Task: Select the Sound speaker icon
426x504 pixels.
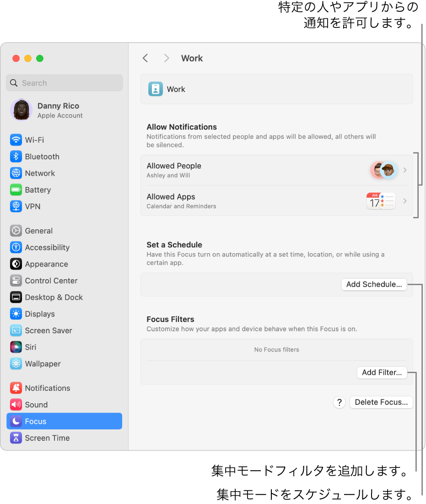Action: point(16,405)
